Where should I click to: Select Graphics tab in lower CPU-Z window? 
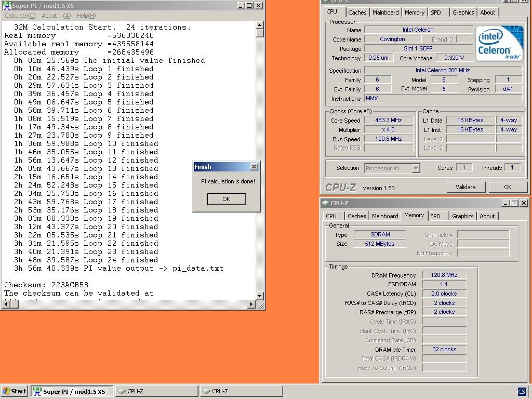click(x=463, y=216)
